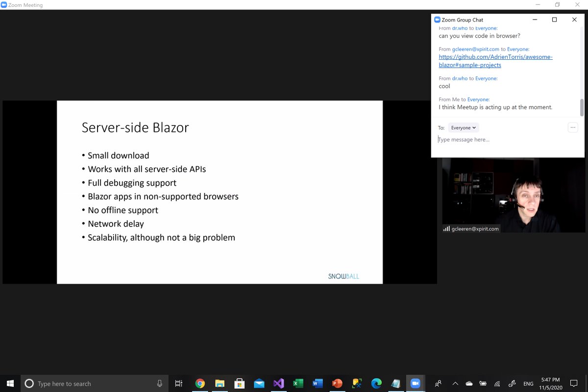Click 'Works with all server-side APIs' bullet
This screenshot has width=588, height=392.
click(147, 169)
